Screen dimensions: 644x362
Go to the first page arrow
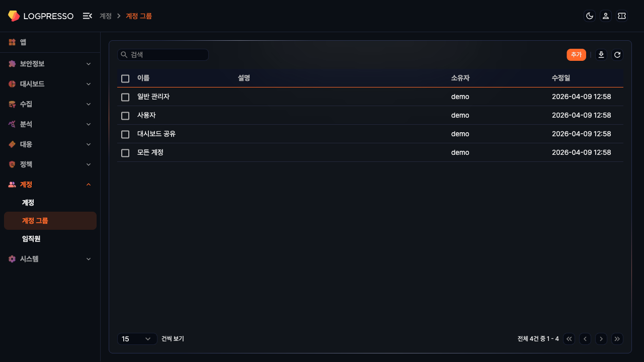tap(569, 339)
